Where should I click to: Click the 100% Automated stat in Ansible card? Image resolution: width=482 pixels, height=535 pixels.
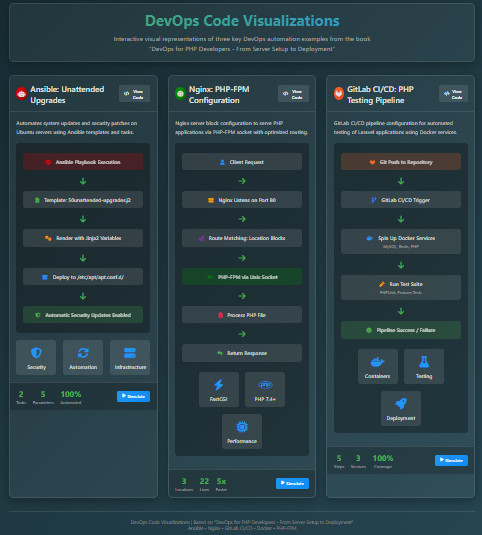coord(71,397)
